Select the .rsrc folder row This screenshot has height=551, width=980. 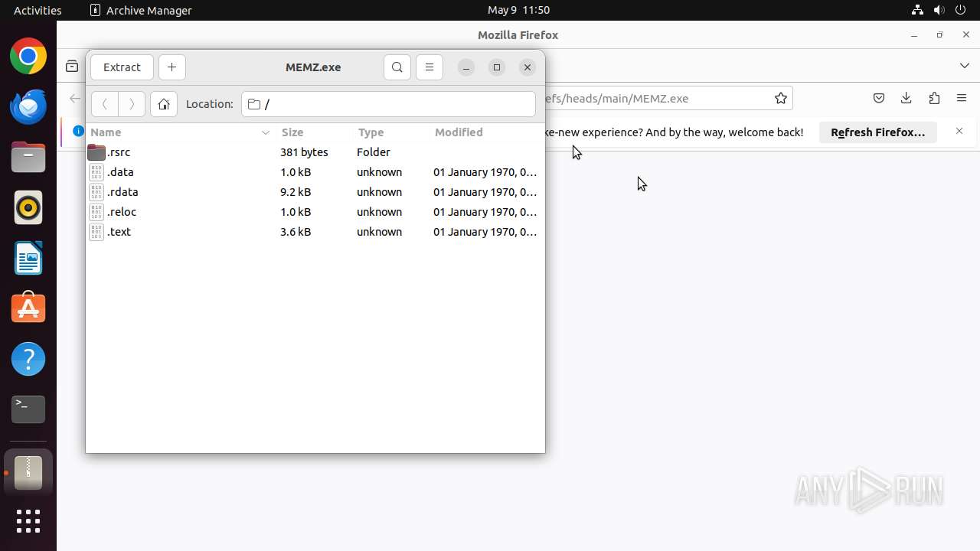coord(315,152)
